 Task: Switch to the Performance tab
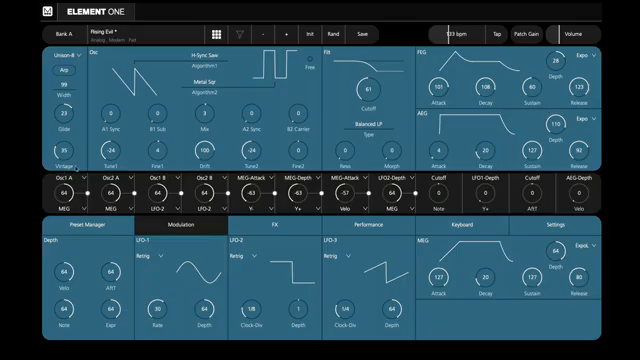click(369, 225)
